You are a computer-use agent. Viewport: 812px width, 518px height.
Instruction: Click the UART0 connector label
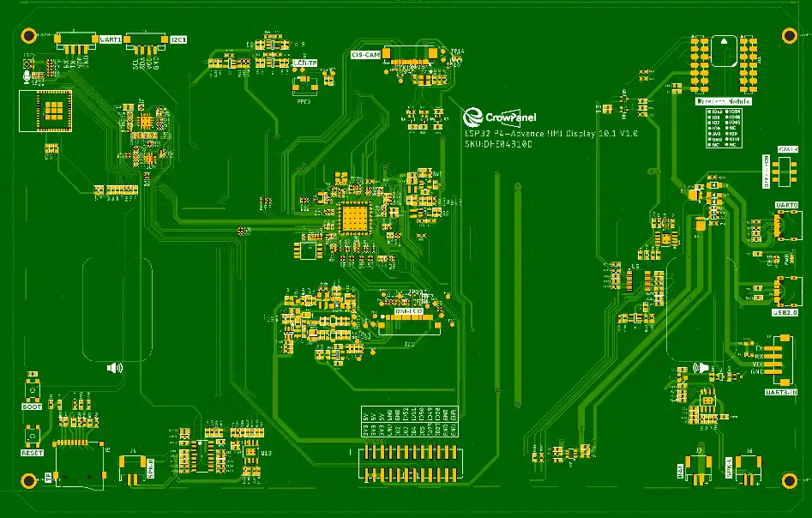pos(785,203)
